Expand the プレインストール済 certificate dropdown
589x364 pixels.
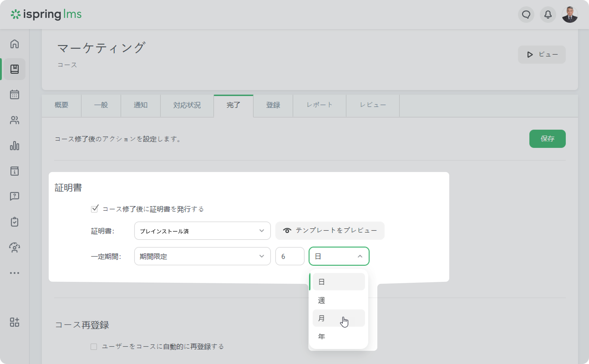(x=202, y=231)
